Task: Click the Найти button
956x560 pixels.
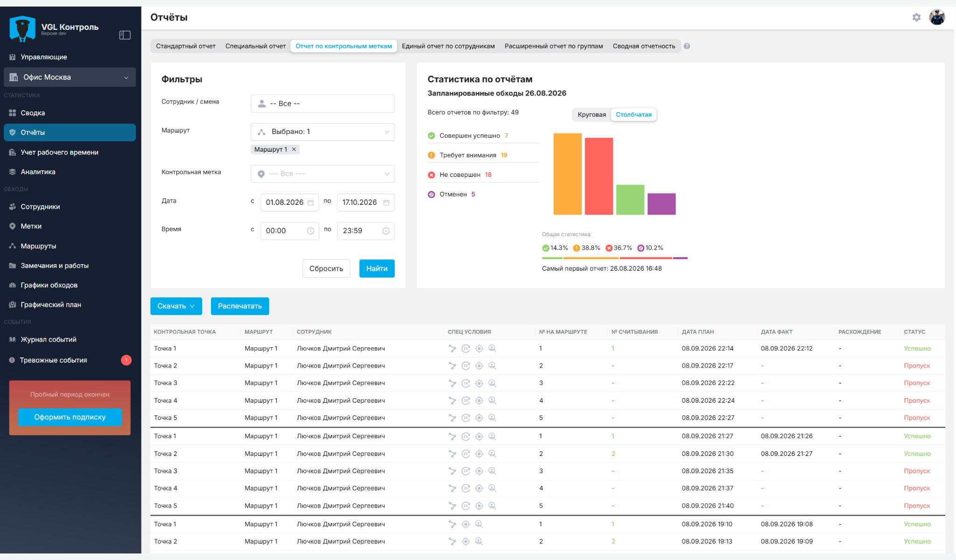Action: coord(377,269)
